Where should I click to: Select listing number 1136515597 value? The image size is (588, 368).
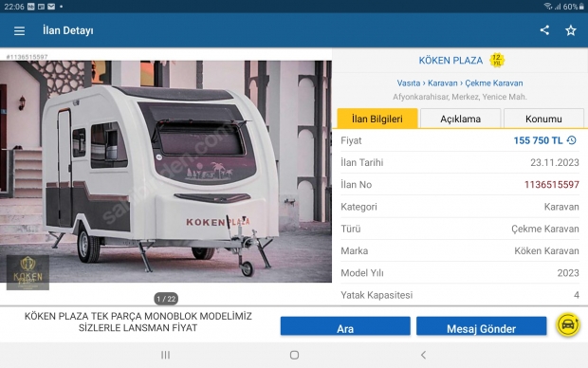point(552,185)
